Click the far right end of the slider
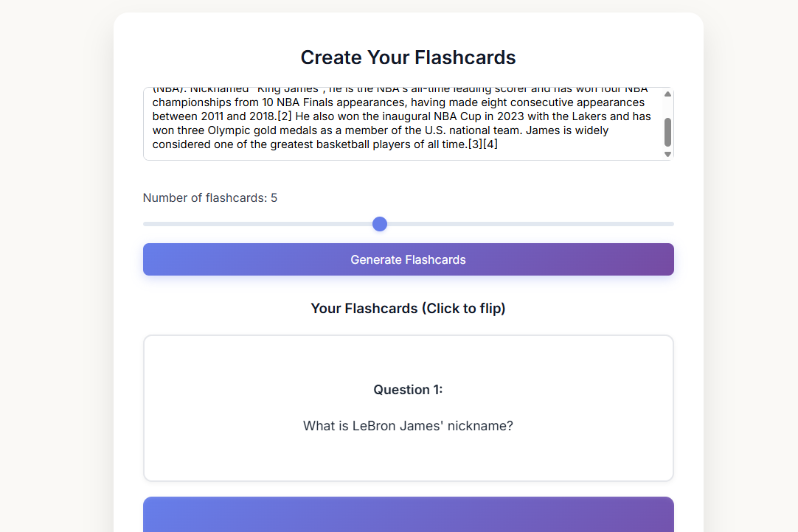Screen dimensions: 798x532 (670, 224)
